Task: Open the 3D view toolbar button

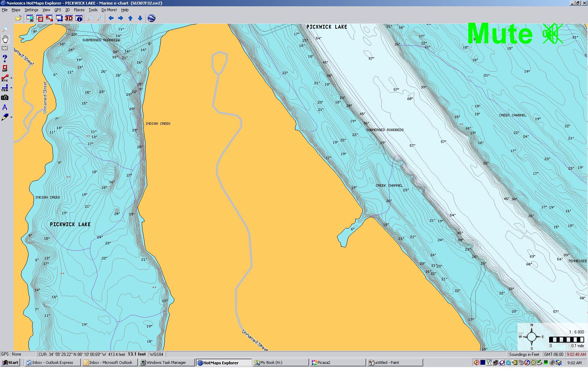Action: 69,18
